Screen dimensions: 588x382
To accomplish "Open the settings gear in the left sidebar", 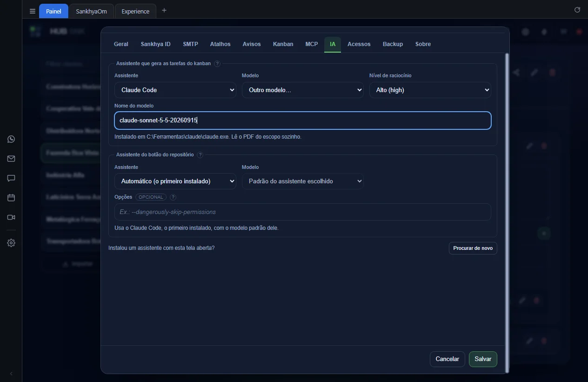I will (11, 243).
